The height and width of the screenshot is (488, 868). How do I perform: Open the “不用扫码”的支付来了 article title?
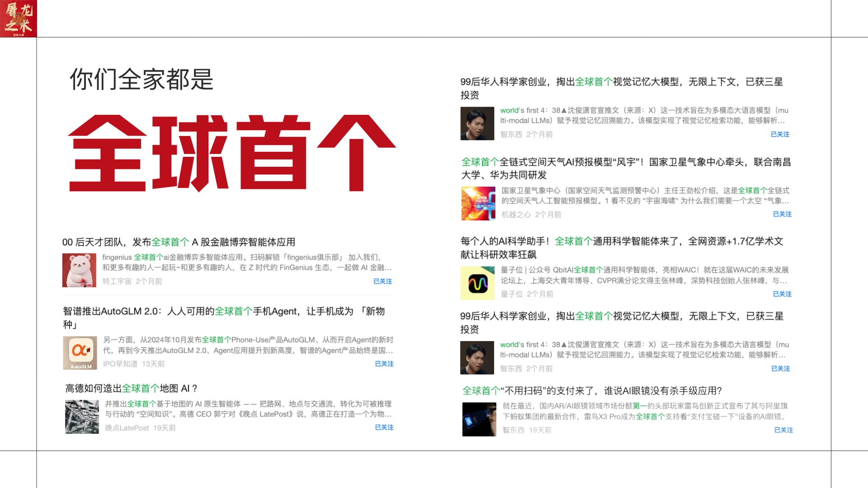click(x=592, y=391)
